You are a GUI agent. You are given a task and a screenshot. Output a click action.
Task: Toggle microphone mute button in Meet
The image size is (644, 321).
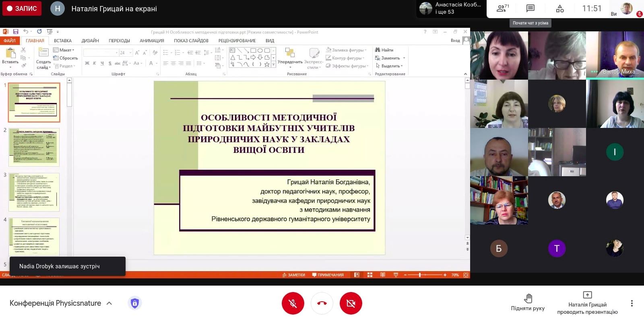pos(293,303)
